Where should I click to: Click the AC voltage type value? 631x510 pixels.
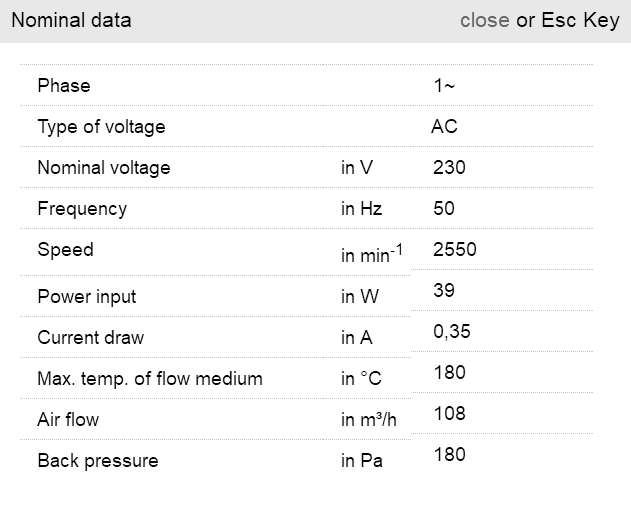[x=444, y=127]
